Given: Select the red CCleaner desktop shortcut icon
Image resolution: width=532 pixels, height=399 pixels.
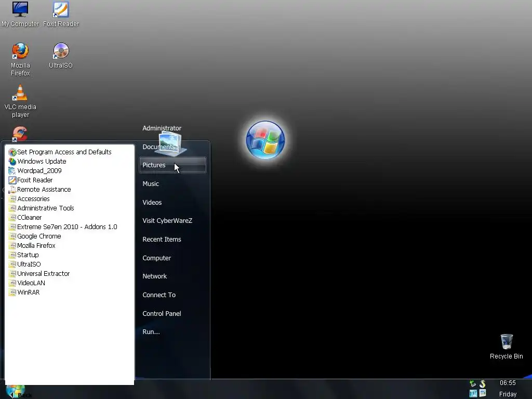Looking at the screenshot, I should 20,134.
